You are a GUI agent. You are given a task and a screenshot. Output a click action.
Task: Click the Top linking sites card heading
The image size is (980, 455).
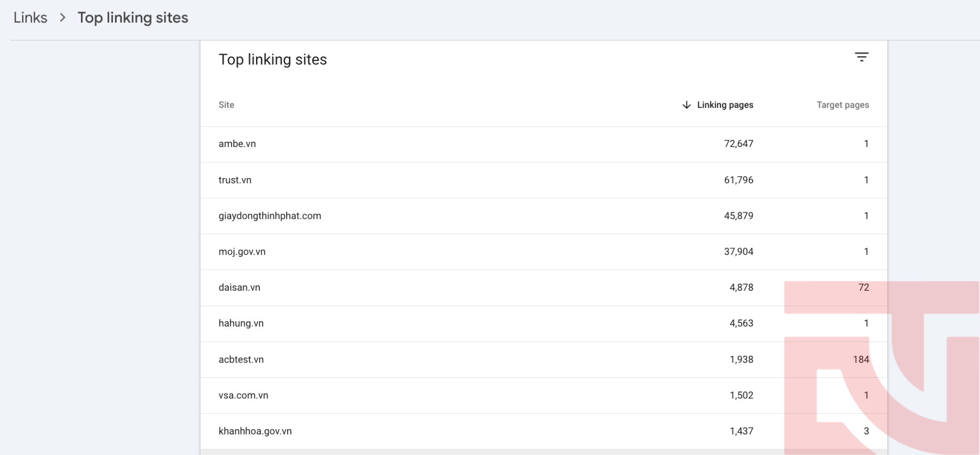273,60
